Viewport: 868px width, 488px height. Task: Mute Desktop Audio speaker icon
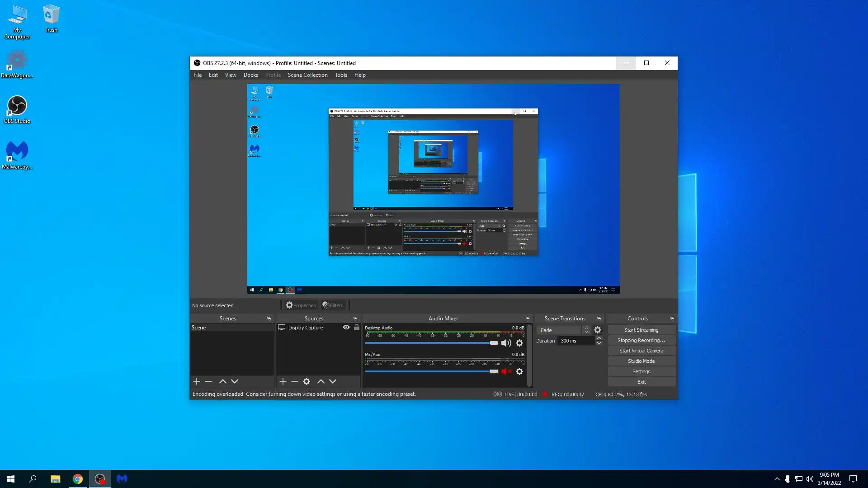tap(506, 343)
